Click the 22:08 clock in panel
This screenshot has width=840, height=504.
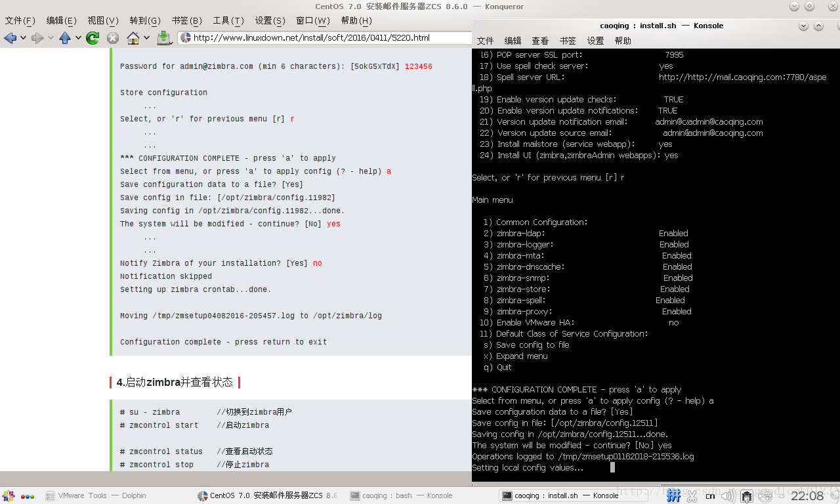pyautogui.click(x=807, y=496)
